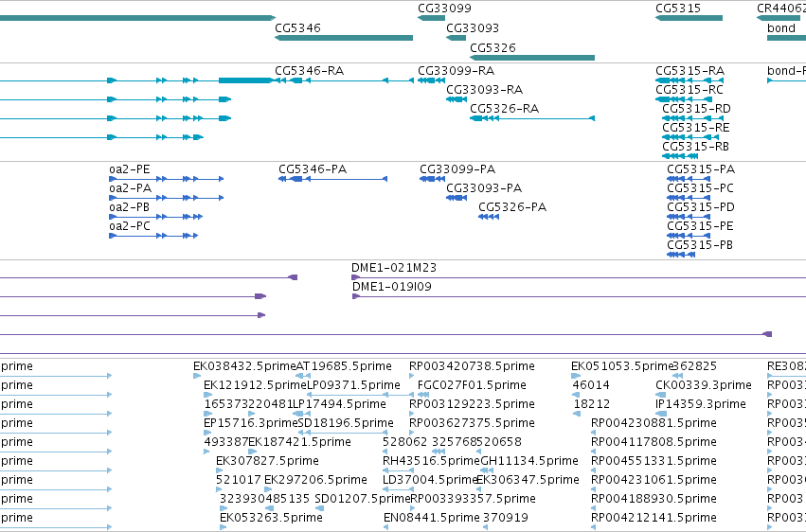This screenshot has height=532, width=806.
Task: Select protein oa2-PE
Action: click(167, 179)
